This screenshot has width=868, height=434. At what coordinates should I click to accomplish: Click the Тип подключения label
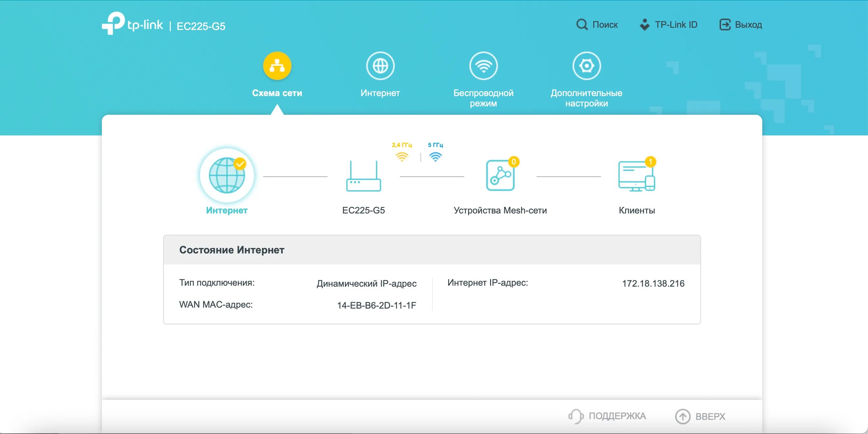coord(217,283)
